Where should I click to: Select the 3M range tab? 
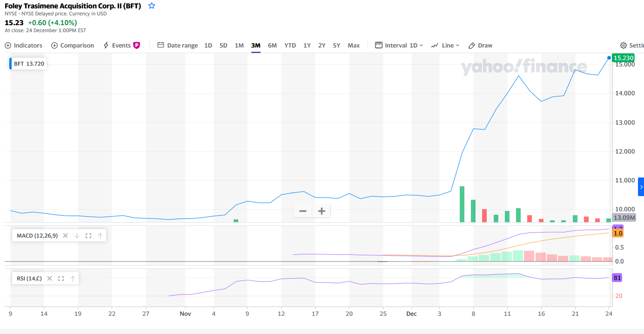coord(255,45)
